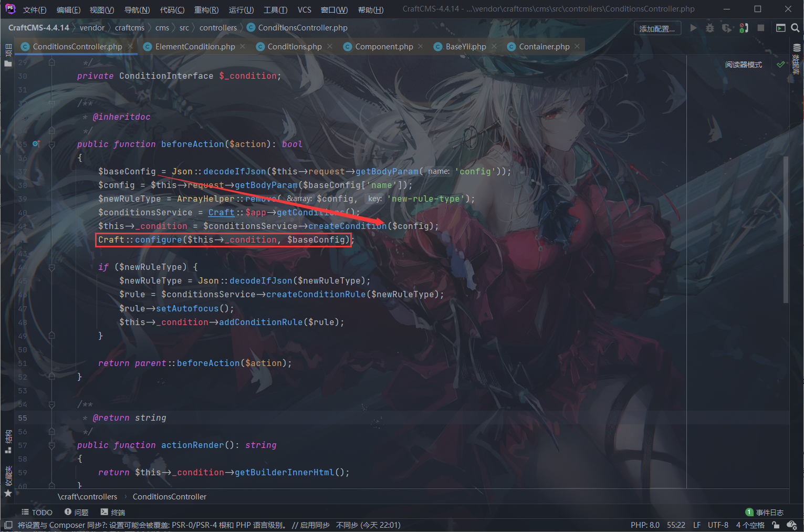Switch to Container.php tab
This screenshot has height=532, width=804.
pos(544,47)
